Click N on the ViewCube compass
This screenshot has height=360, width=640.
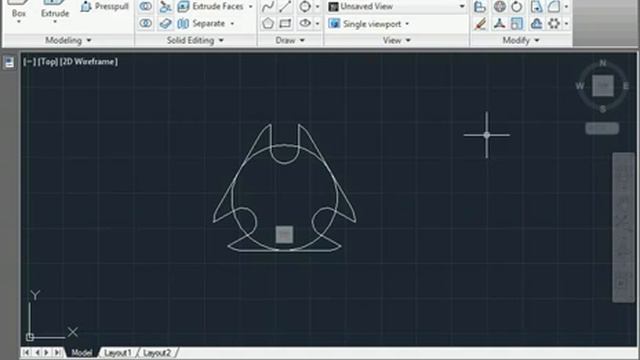click(x=603, y=63)
